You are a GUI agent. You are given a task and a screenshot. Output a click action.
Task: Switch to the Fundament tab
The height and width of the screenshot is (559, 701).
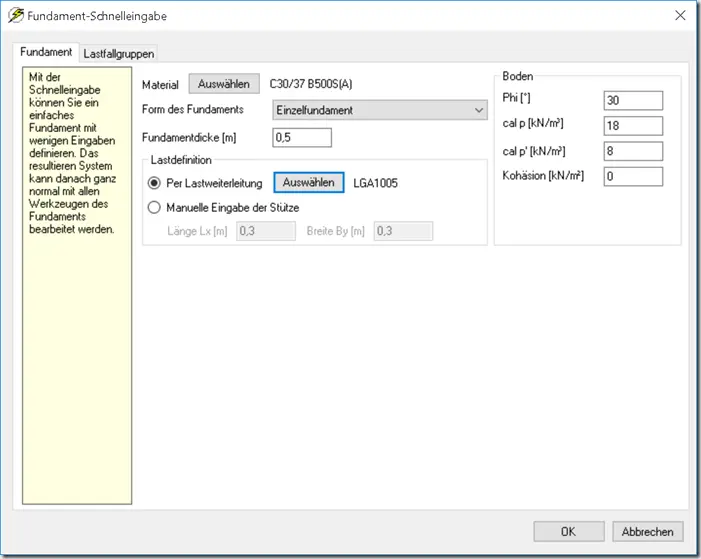click(x=46, y=52)
